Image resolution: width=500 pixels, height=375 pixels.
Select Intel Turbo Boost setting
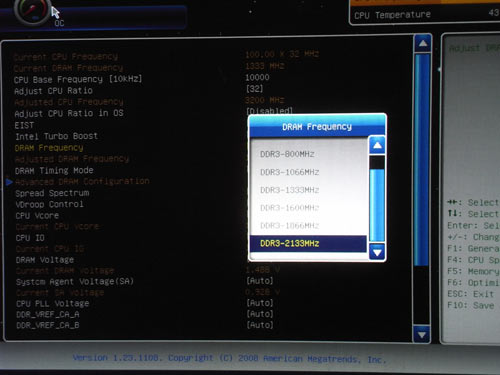pos(56,136)
